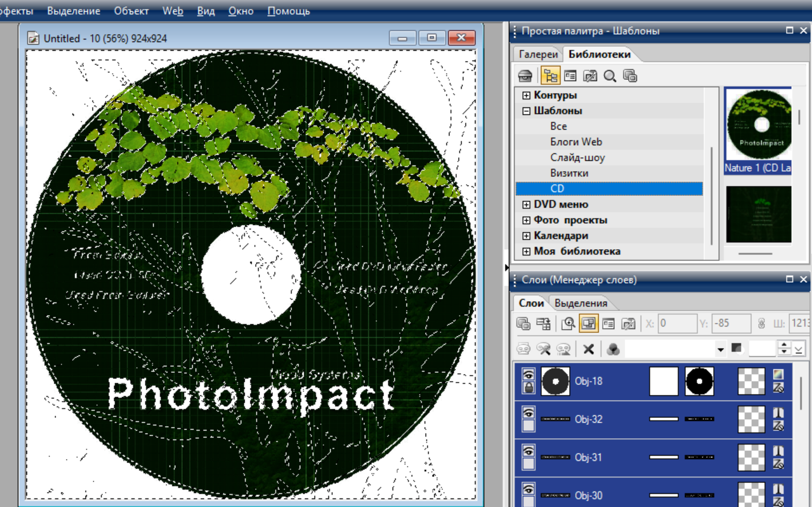The height and width of the screenshot is (507, 812).
Task: Click the three-circles merge mode icon
Action: pos(613,349)
